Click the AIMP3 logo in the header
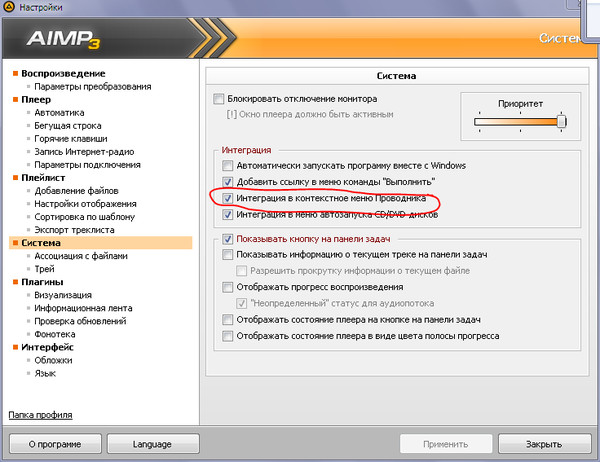This screenshot has height=462, width=600. [64, 39]
